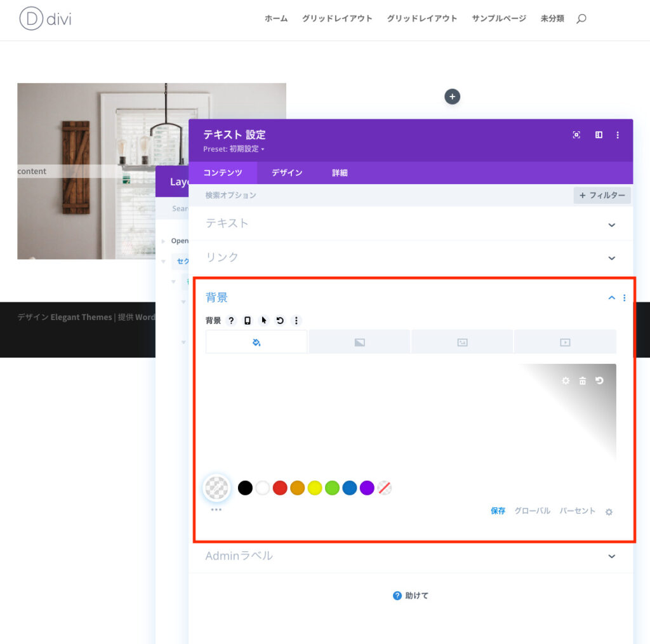
Task: Click the hover cursor icon beside 背景
Action: click(x=264, y=321)
